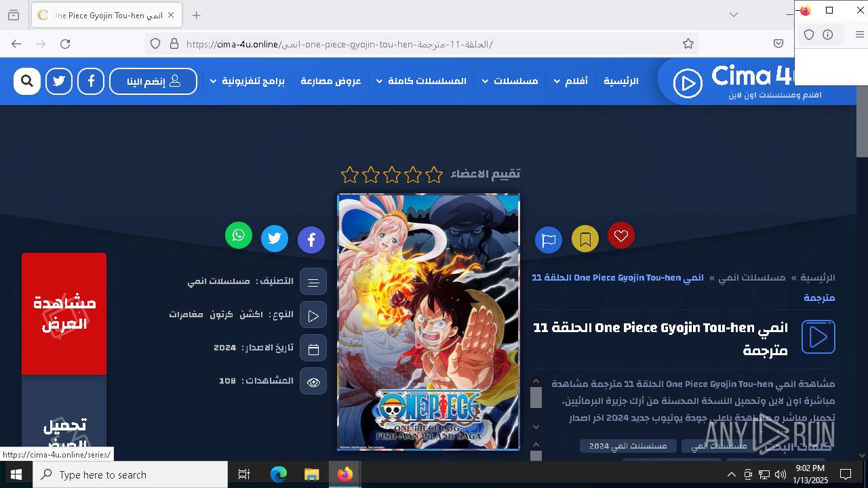868x488 pixels.
Task: Open the عروض مصارعة menu item
Action: (332, 81)
